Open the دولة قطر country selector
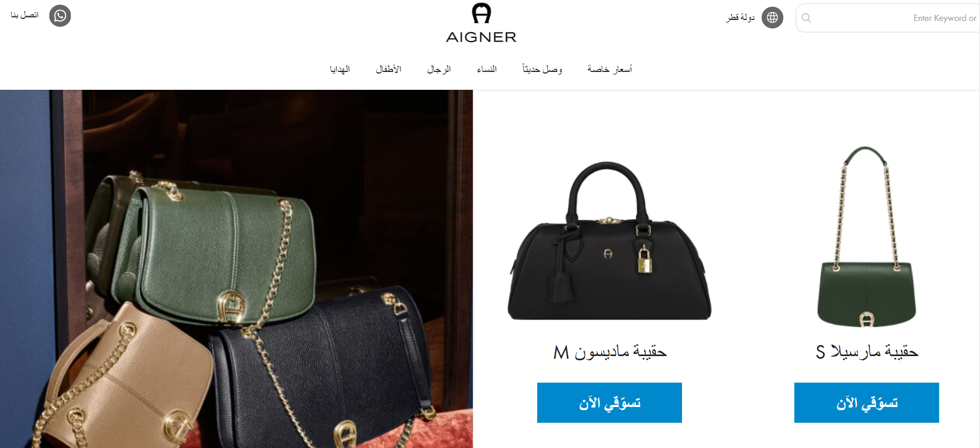 (x=740, y=18)
